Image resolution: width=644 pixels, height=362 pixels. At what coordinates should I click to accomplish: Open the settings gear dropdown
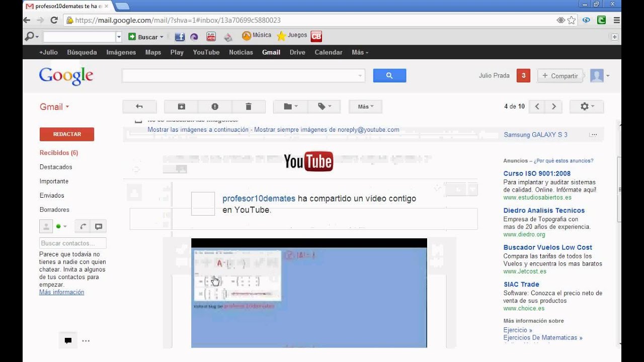[587, 107]
